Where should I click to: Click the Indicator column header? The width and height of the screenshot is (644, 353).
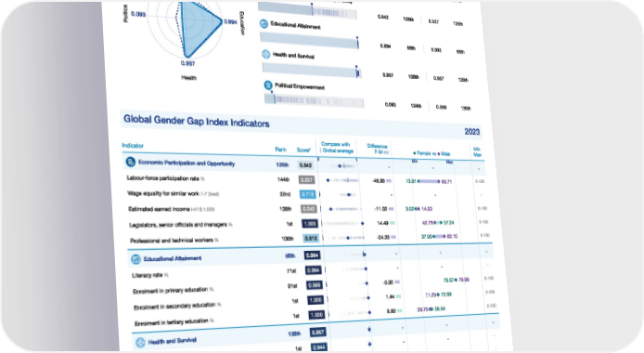point(133,146)
